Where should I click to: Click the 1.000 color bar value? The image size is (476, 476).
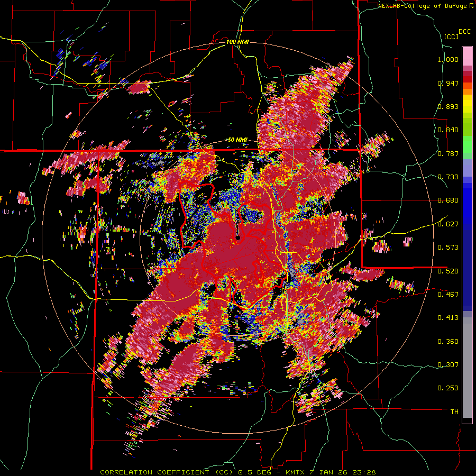(448, 59)
